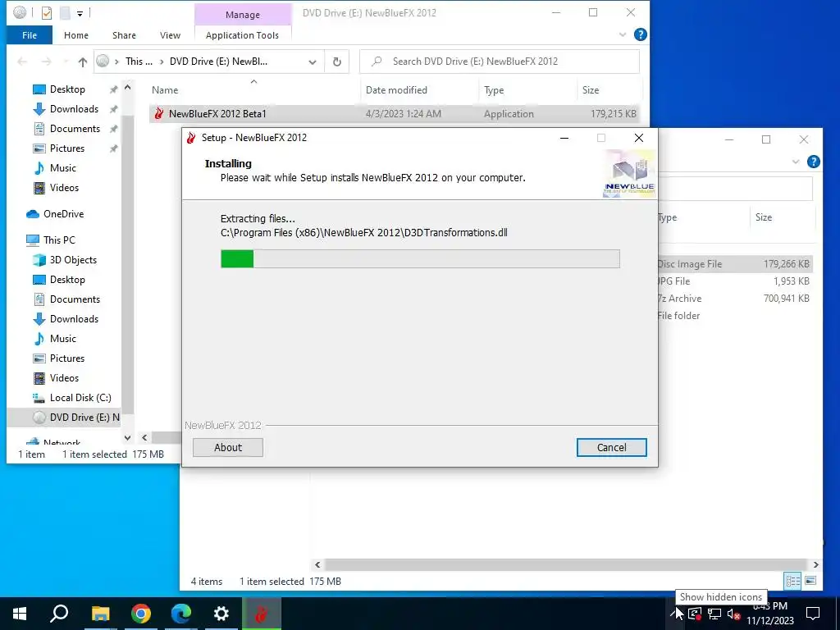Refresh the DVD Drive folder view
Image resolution: width=840 pixels, height=630 pixels.
pyautogui.click(x=337, y=62)
